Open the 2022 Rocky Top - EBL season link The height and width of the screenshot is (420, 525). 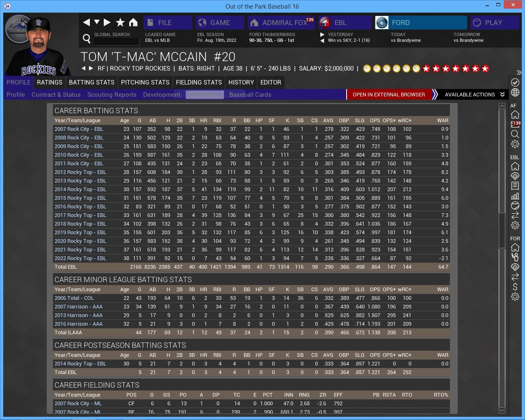(80, 258)
